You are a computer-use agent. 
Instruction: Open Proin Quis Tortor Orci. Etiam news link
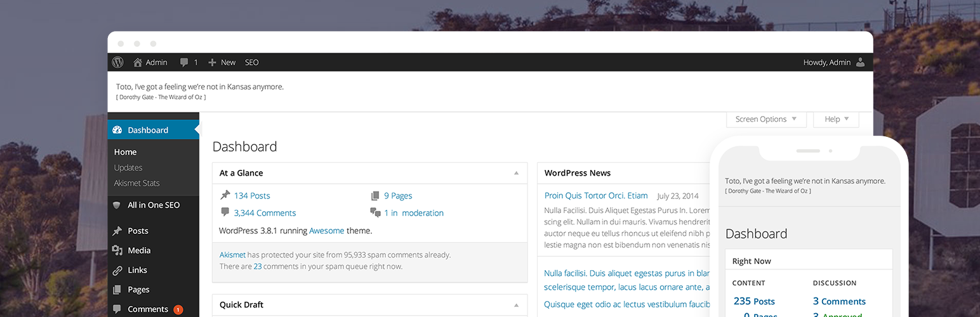point(596,196)
